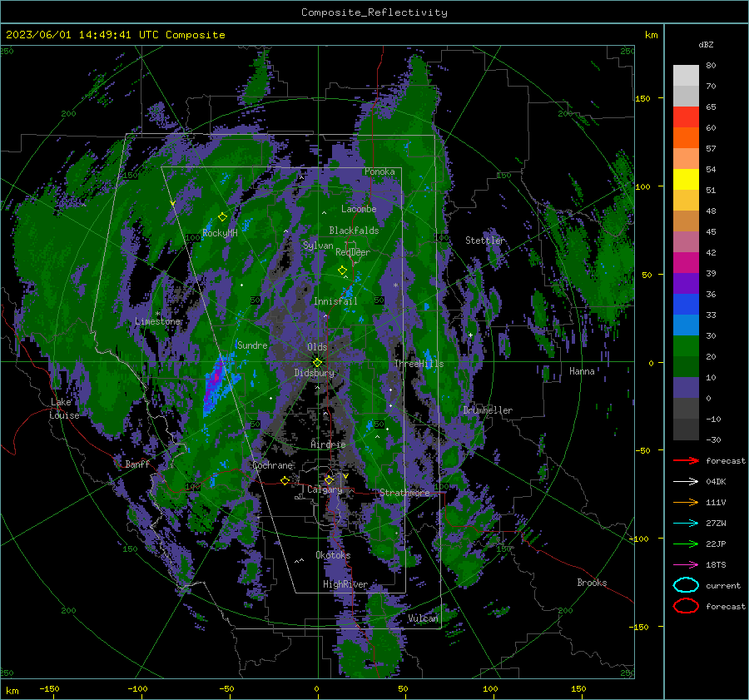This screenshot has height=700, width=749.
Task: Click the yellow diamond marker above Calgary
Action: 329,479
